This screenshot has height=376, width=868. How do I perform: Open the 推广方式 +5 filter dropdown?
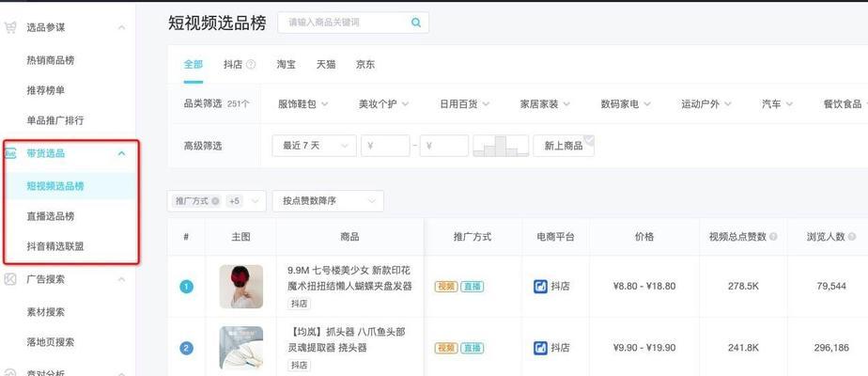pyautogui.click(x=216, y=201)
